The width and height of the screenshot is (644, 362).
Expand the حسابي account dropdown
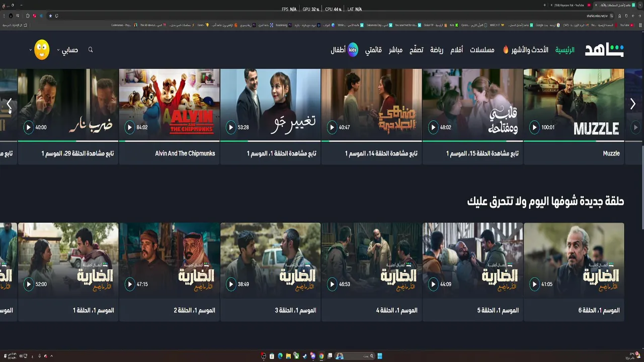pos(67,50)
